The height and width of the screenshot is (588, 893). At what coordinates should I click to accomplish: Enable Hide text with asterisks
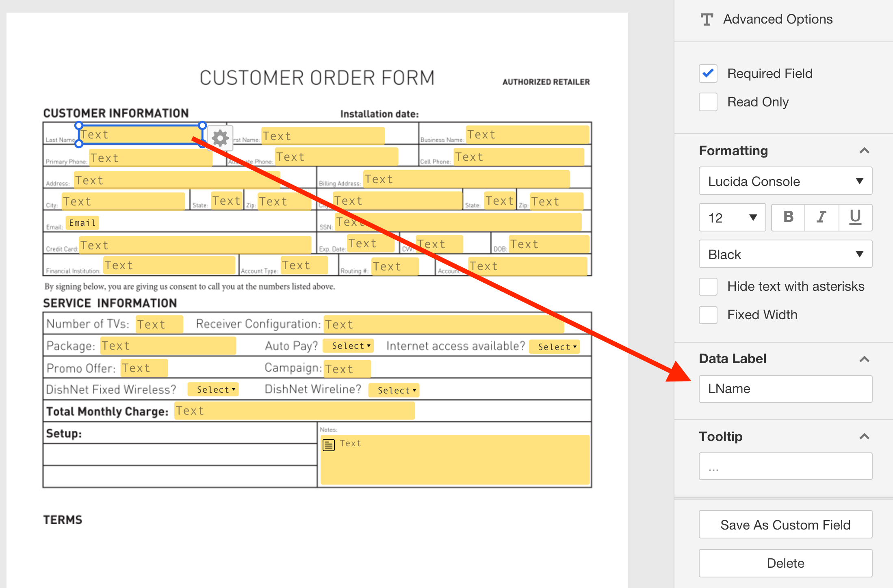tap(708, 286)
